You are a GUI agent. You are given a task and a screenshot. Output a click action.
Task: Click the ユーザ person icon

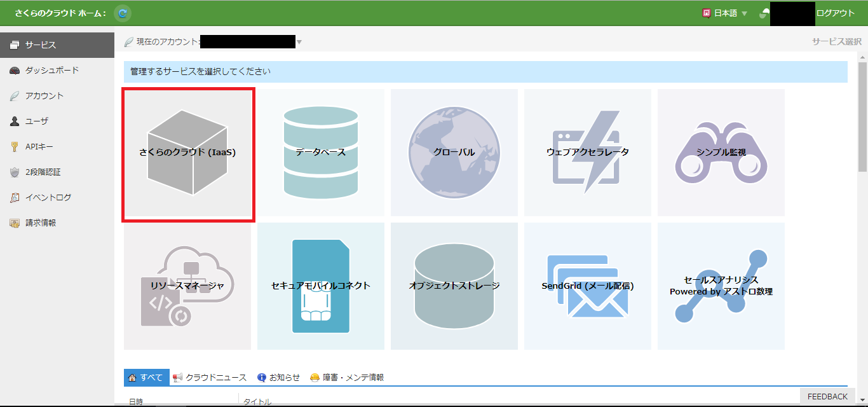15,121
